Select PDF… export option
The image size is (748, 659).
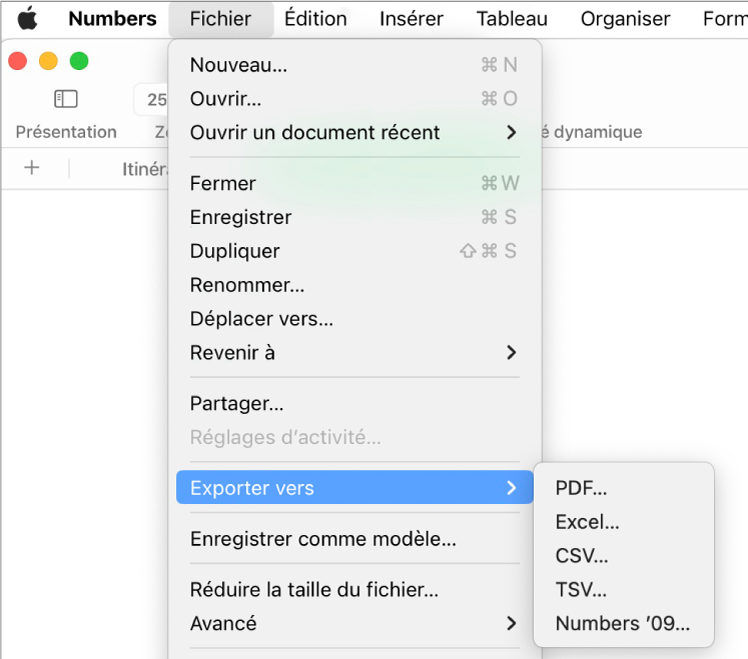pos(581,488)
